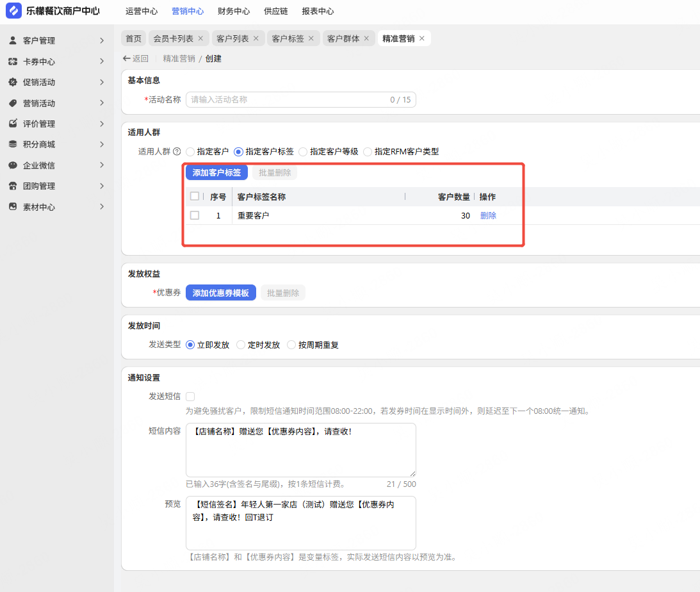The width and height of the screenshot is (700, 592).
Task: Click the 乐檬餐饮商户中心 logo icon
Action: (13, 11)
